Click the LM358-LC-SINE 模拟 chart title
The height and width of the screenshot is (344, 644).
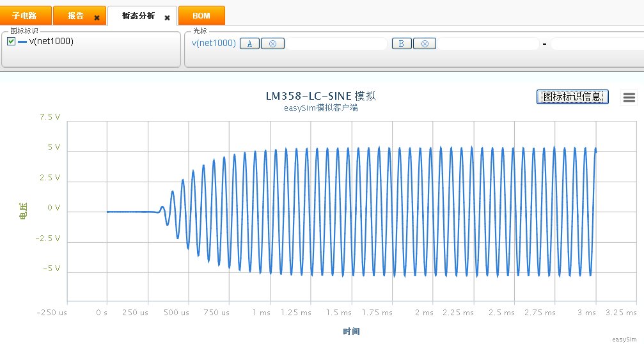321,96
